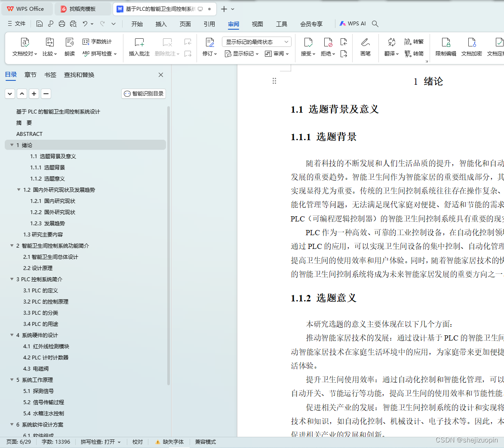
Task: Switch to the 开始 ribbon tab
Action: (137, 24)
